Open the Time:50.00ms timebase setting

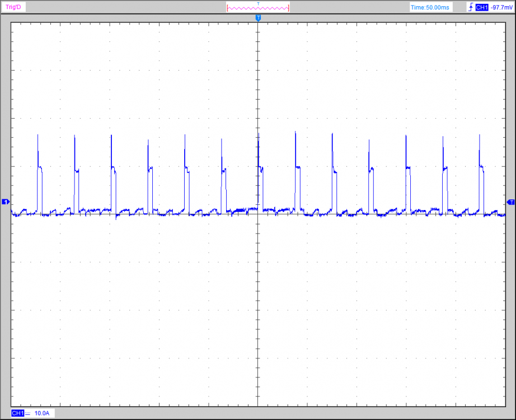(x=429, y=7)
